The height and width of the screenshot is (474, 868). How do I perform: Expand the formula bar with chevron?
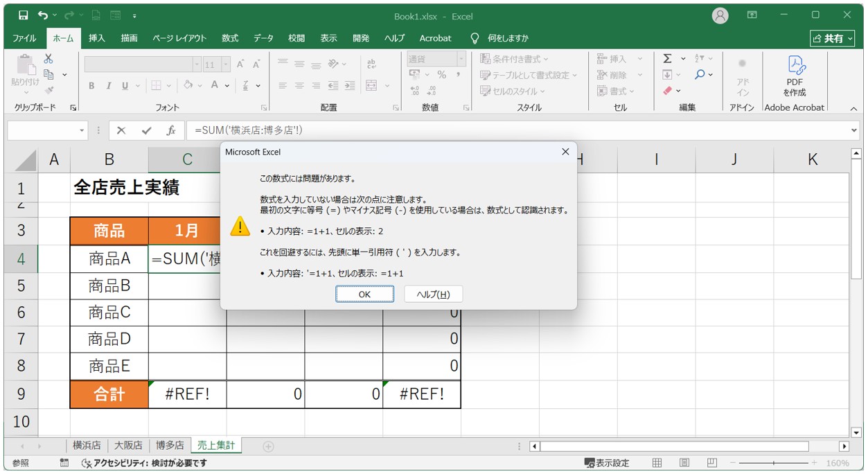(x=853, y=130)
